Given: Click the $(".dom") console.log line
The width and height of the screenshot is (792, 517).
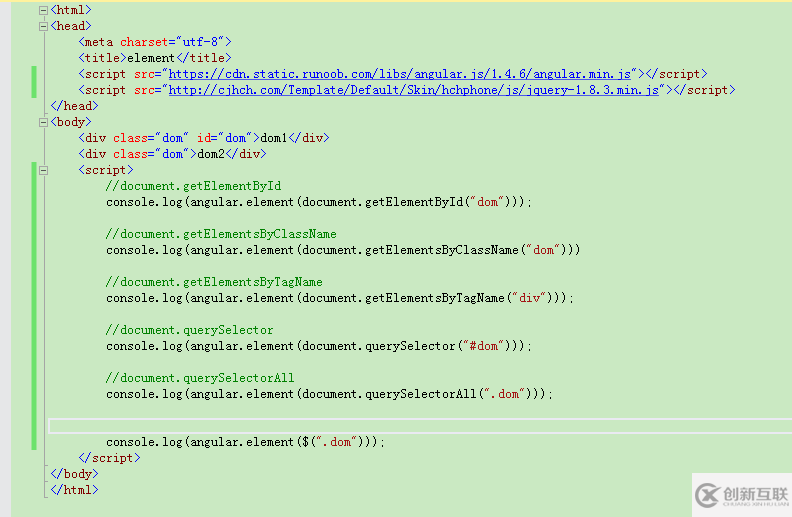Looking at the screenshot, I should pyautogui.click(x=245, y=442).
